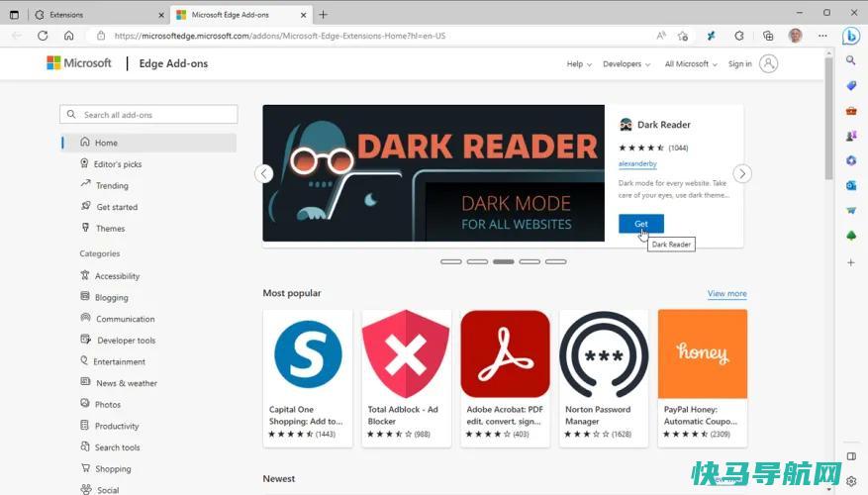Viewport: 868px width, 495px height.
Task: Click Get to install Dark Reader
Action: (641, 224)
